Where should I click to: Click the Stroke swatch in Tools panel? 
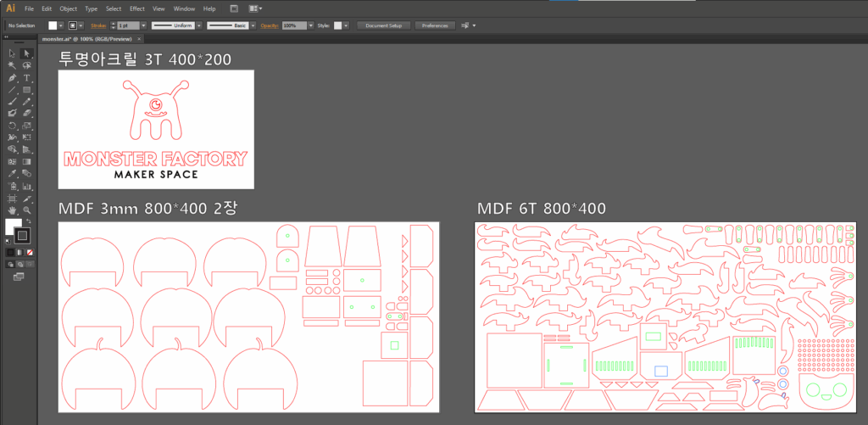point(21,236)
